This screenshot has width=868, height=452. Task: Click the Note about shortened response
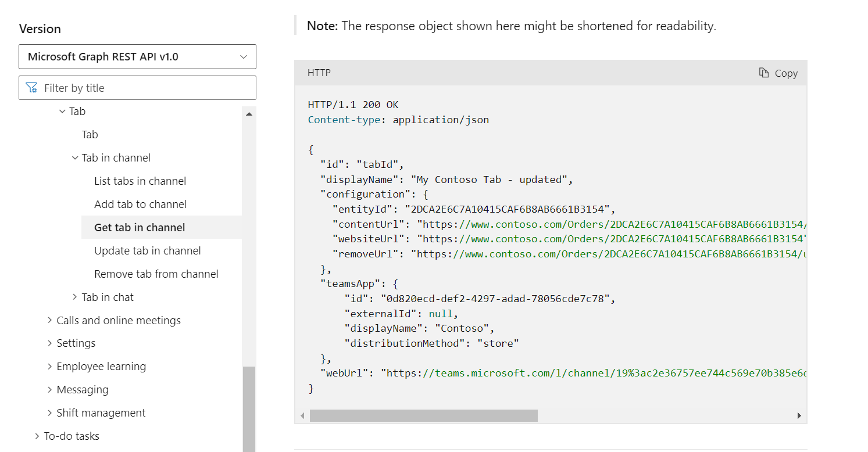(x=512, y=26)
